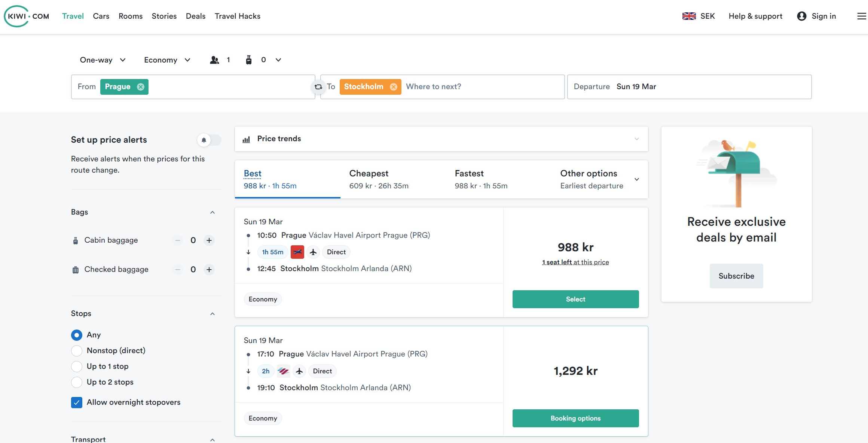Open Other options sorting dropdown

click(600, 179)
